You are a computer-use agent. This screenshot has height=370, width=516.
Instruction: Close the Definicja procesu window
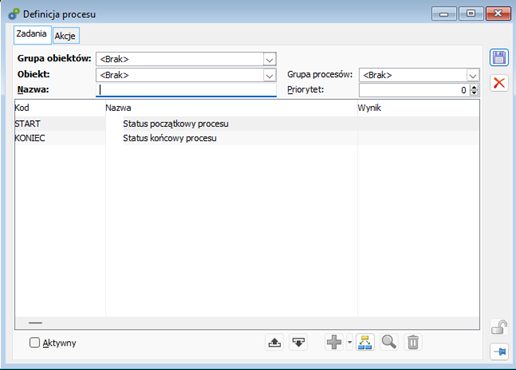tap(498, 14)
